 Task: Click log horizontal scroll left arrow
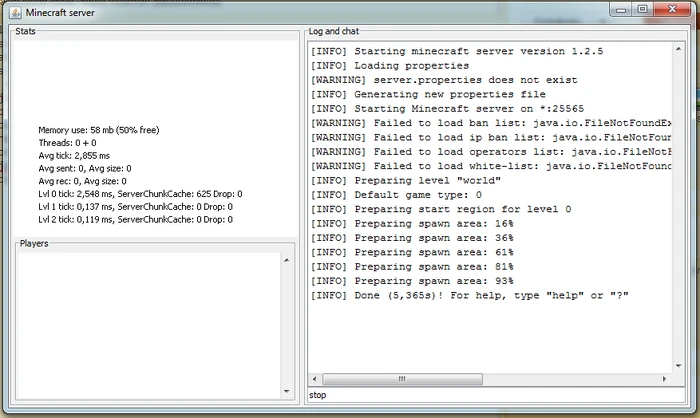(314, 379)
